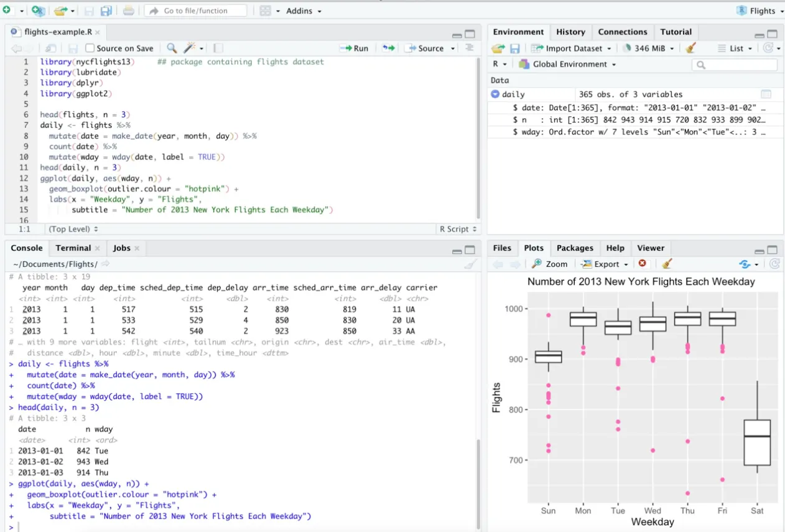Clear all plots with broom icon
This screenshot has width=785, height=532.
[667, 264]
